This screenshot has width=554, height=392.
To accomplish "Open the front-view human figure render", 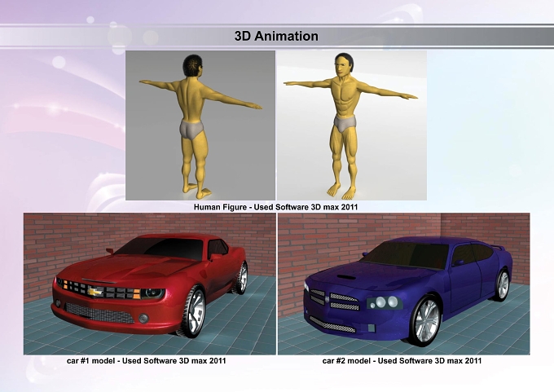I will pos(352,126).
